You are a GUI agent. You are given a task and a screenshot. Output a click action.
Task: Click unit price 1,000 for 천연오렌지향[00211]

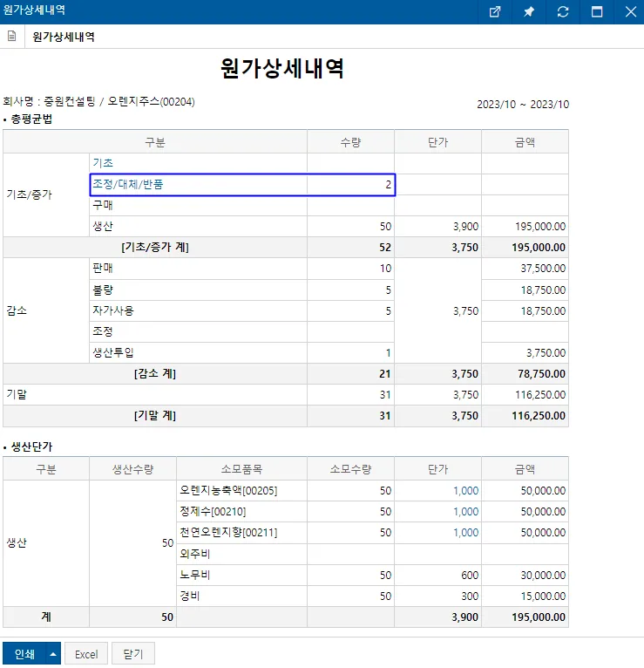tap(465, 533)
